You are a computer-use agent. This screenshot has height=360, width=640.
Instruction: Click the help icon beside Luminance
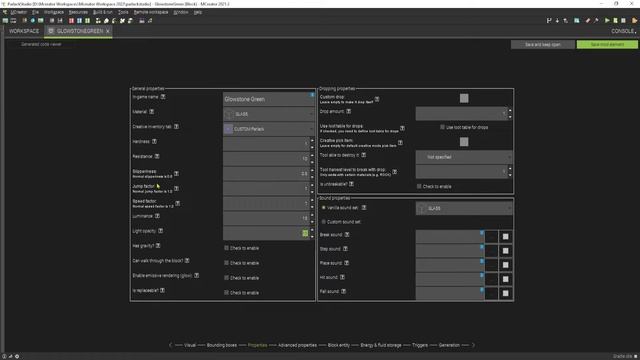tap(157, 216)
